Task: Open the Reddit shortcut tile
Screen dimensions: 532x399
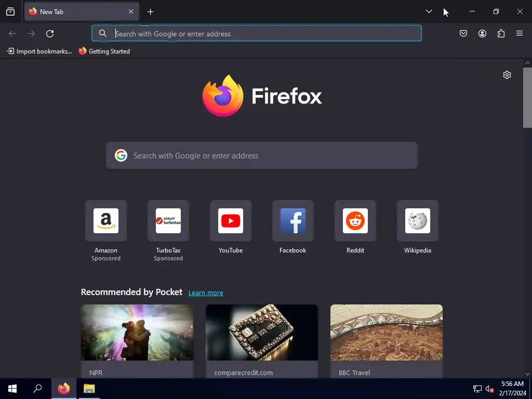Action: (x=355, y=221)
